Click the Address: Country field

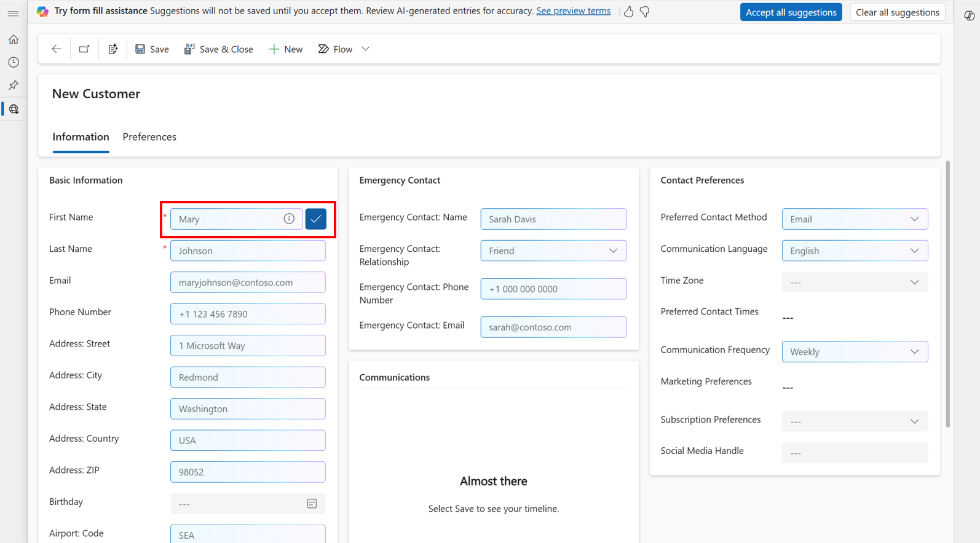(x=248, y=440)
